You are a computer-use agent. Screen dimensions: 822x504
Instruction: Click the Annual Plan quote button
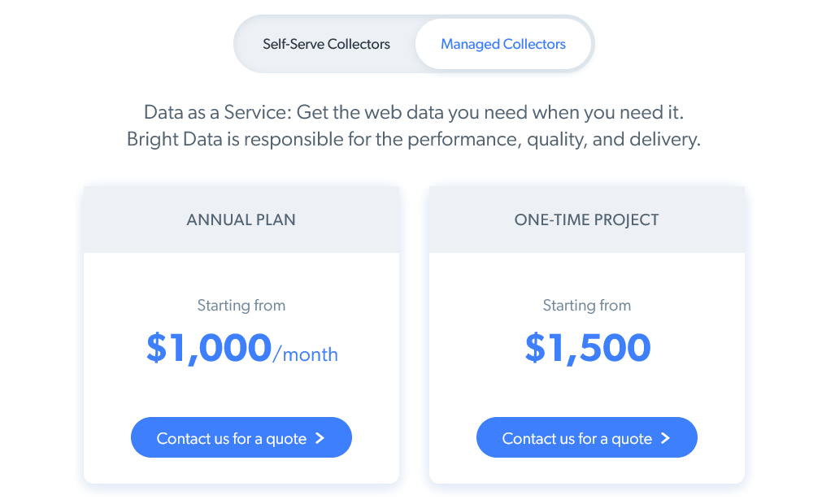[x=241, y=437]
